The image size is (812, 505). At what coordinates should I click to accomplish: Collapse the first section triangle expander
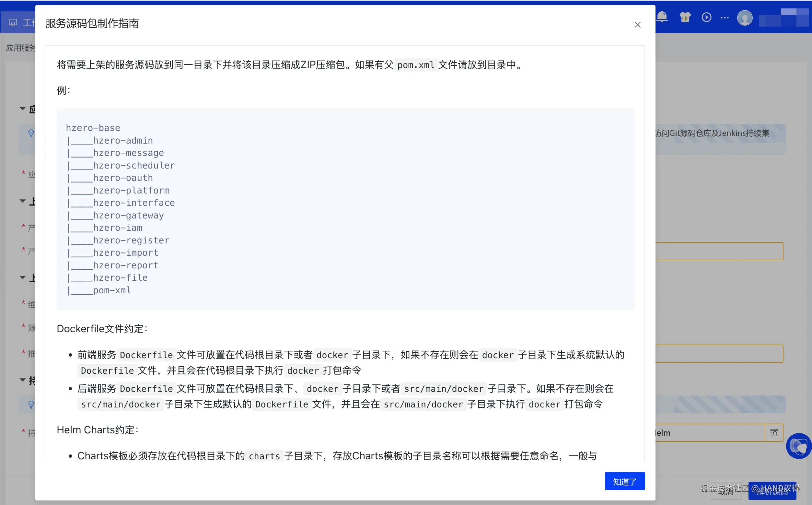23,109
